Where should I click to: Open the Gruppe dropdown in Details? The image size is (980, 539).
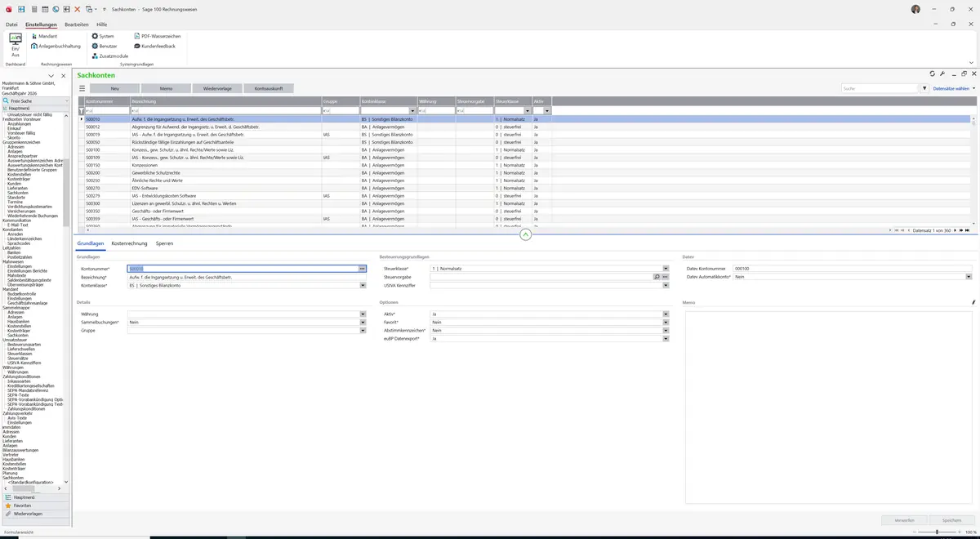363,330
